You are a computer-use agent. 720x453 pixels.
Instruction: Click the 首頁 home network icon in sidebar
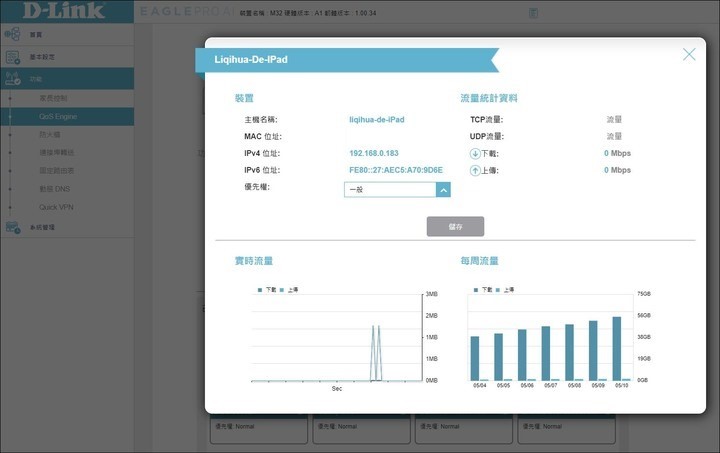tap(12, 34)
